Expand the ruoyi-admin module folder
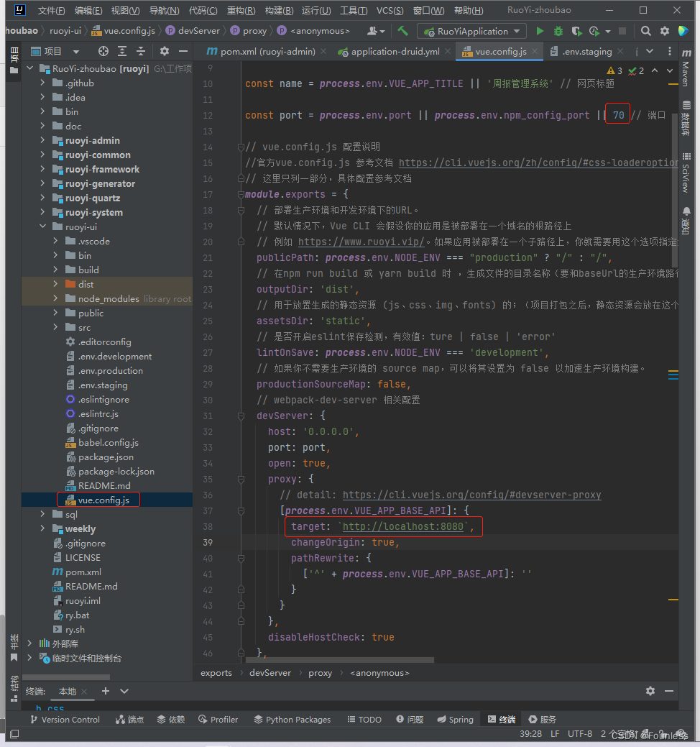This screenshot has height=747, width=700. click(x=42, y=140)
